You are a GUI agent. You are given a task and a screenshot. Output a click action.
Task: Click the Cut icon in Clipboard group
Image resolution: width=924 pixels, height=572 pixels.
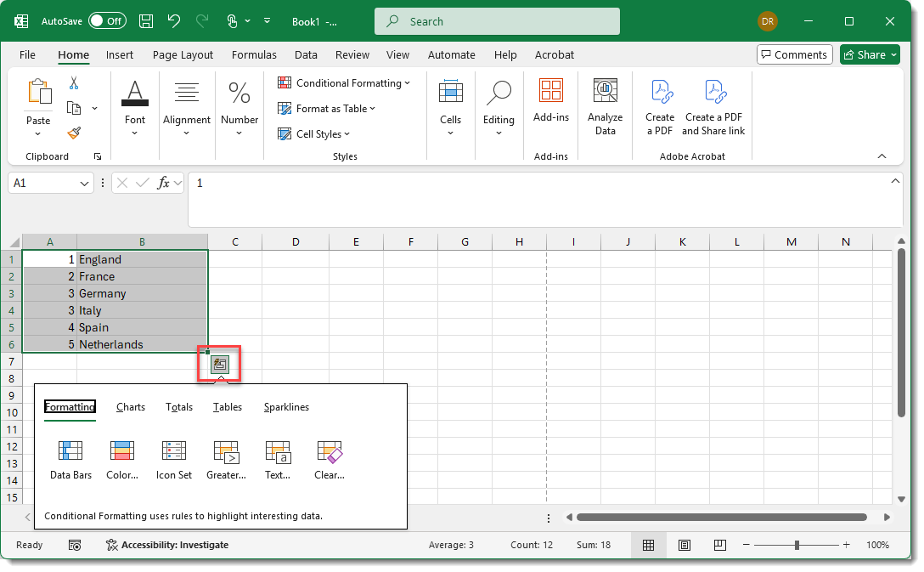(74, 83)
